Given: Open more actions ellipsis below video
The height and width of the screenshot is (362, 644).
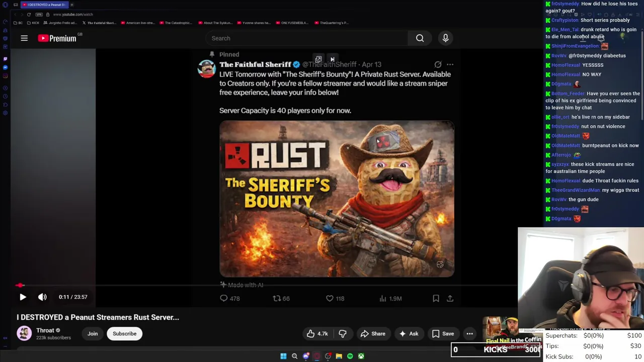Looking at the screenshot, I should 469,334.
